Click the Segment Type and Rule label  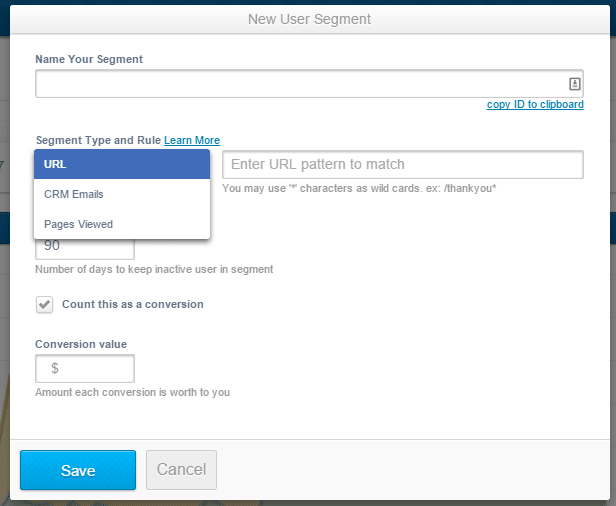(x=98, y=140)
